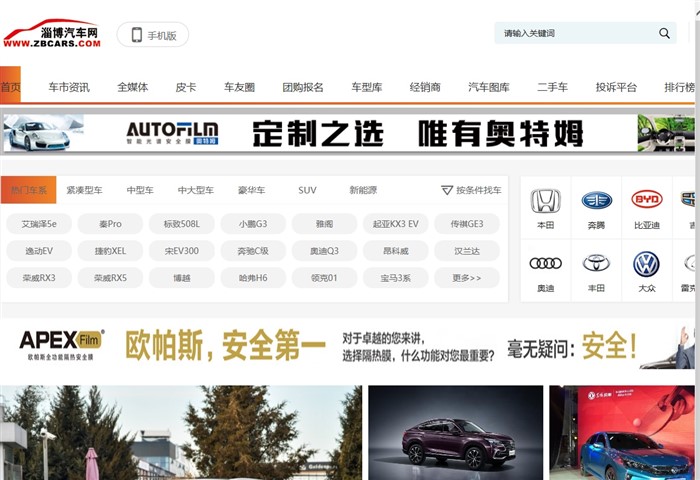Viewport: 700px width, 480px height.
Task: Go to 首页 in navigation
Action: click(10, 87)
